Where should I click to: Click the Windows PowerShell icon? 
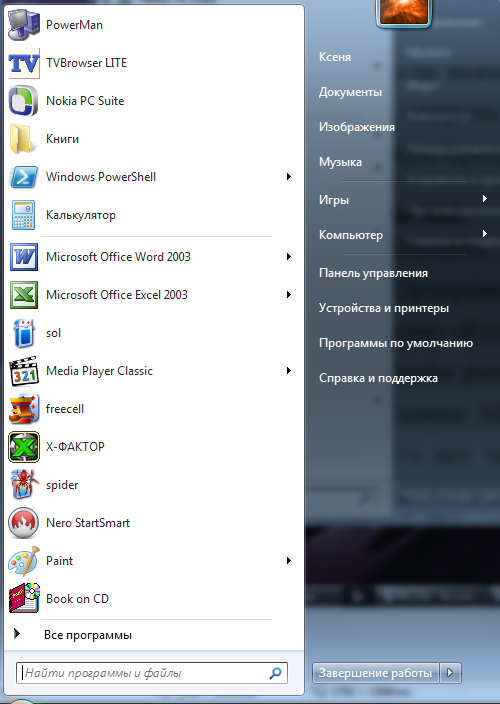click(24, 177)
